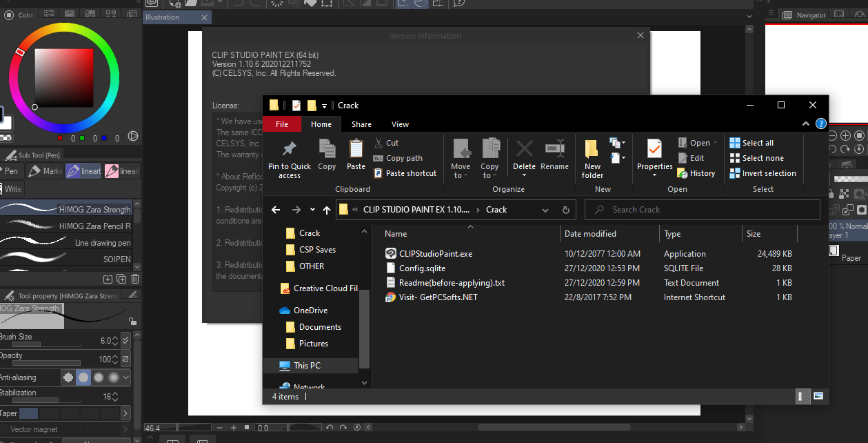Open the Delete dropdown arrow in ribbon
Screen dimensions: 868x443
524,175
